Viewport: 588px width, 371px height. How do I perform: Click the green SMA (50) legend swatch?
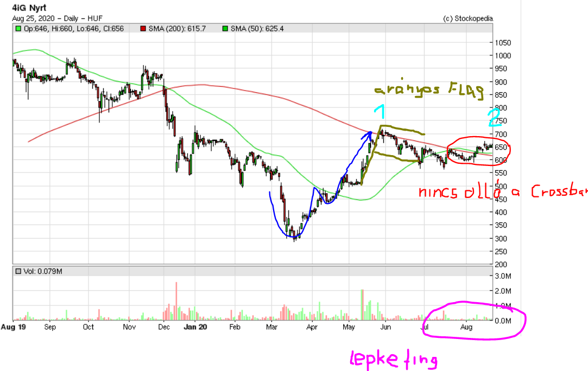click(224, 28)
